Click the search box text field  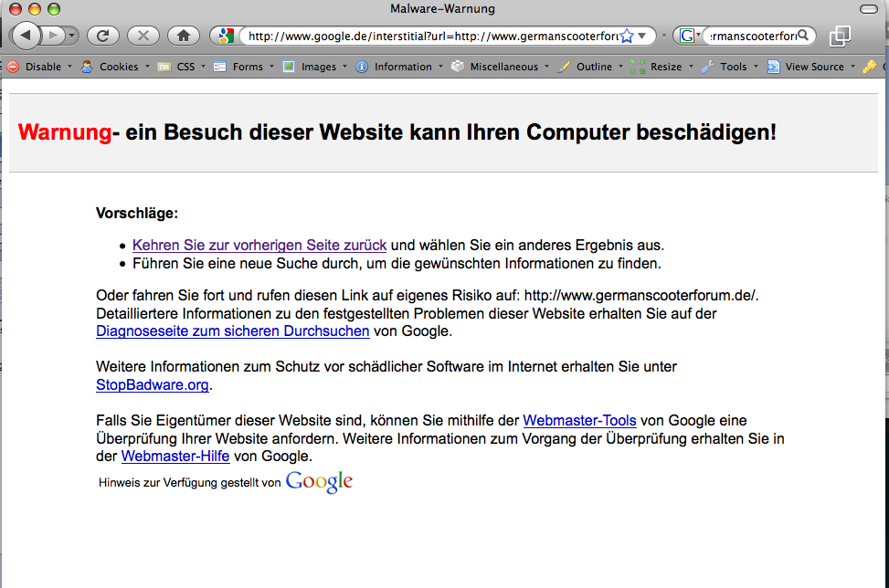pyautogui.click(x=752, y=36)
